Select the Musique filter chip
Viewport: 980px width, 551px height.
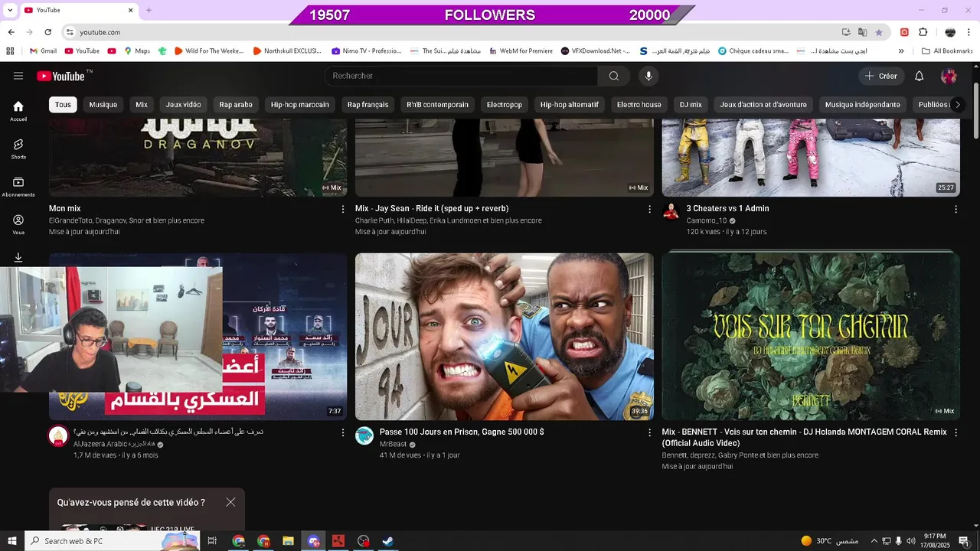coord(103,105)
